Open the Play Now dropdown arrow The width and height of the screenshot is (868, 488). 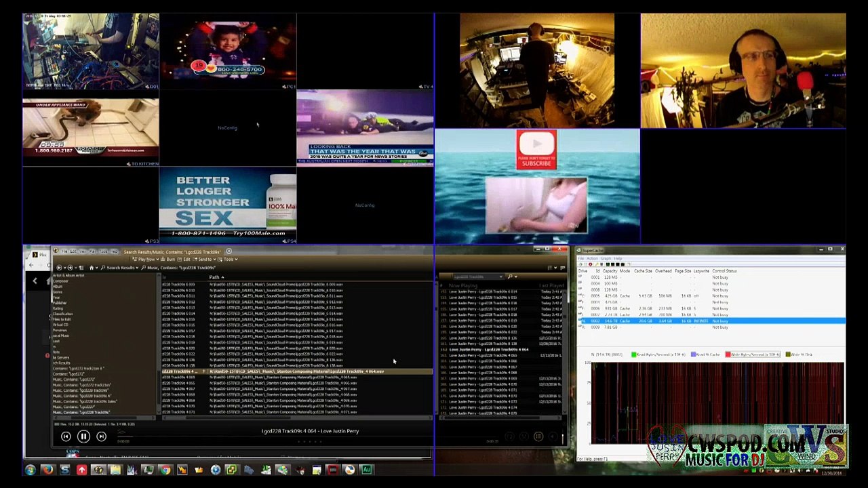(157, 260)
